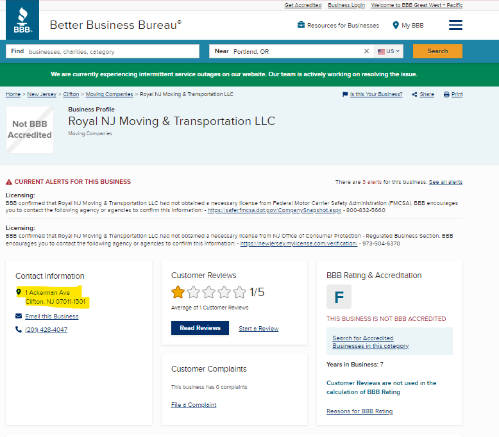The image size is (499, 437).
Task: Click the envelope icon next to Email this Business
Action: pyautogui.click(x=19, y=316)
